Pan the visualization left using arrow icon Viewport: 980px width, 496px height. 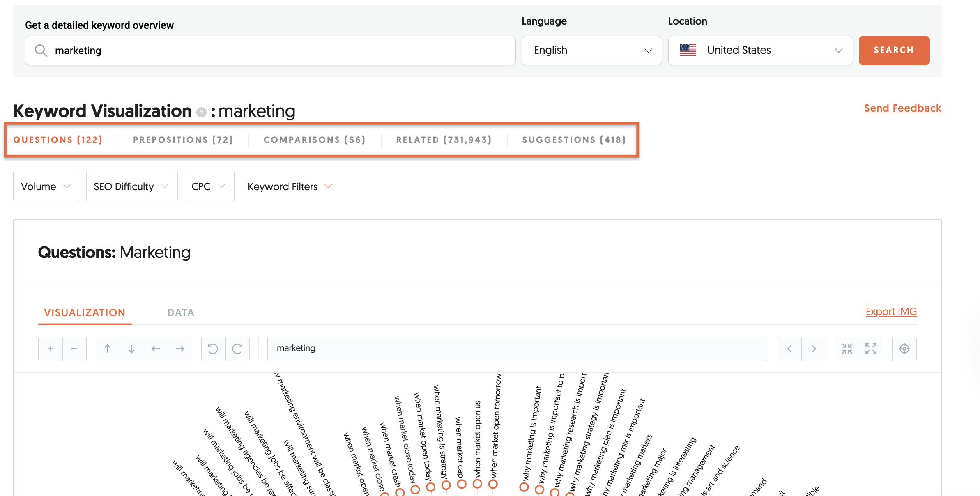click(156, 348)
